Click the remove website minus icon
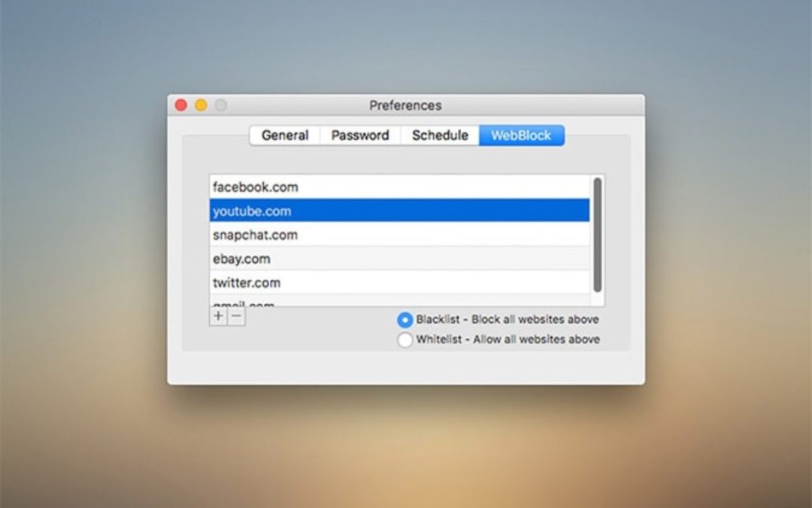 point(235,316)
